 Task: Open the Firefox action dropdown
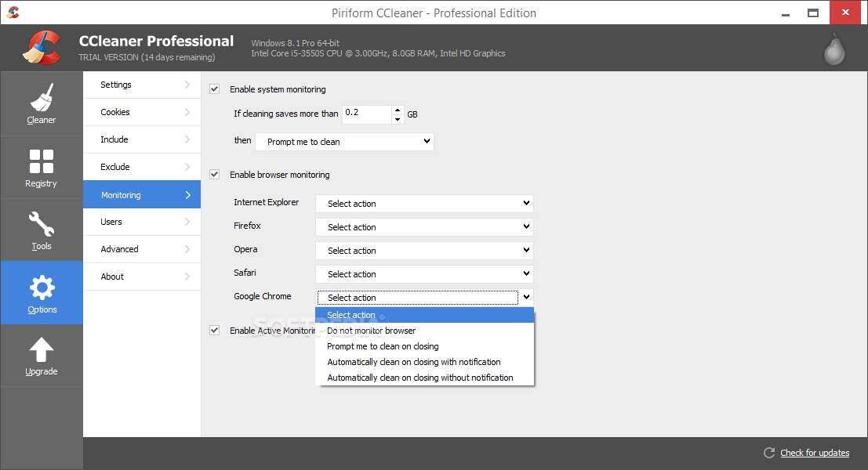[x=423, y=226]
